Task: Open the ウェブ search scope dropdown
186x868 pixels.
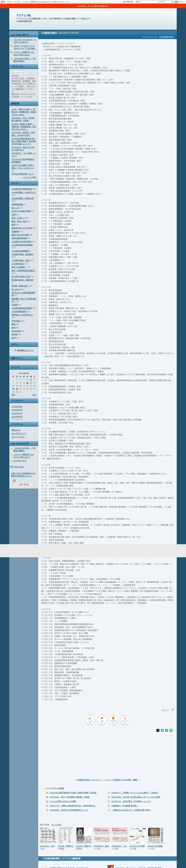Action: click(x=166, y=2)
